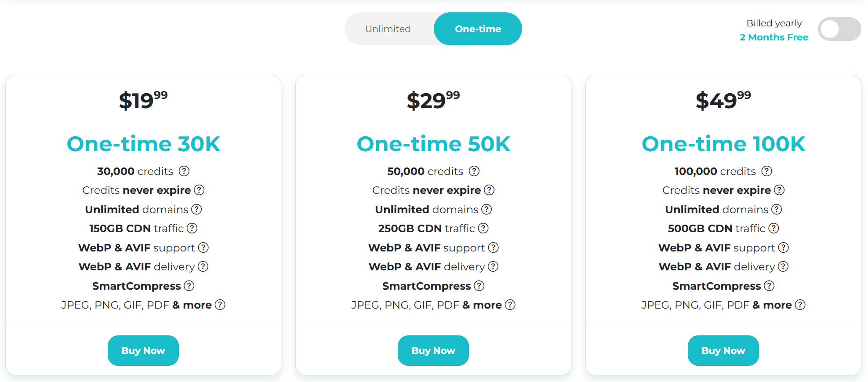Show info for 500GB CDN traffic

tap(774, 228)
